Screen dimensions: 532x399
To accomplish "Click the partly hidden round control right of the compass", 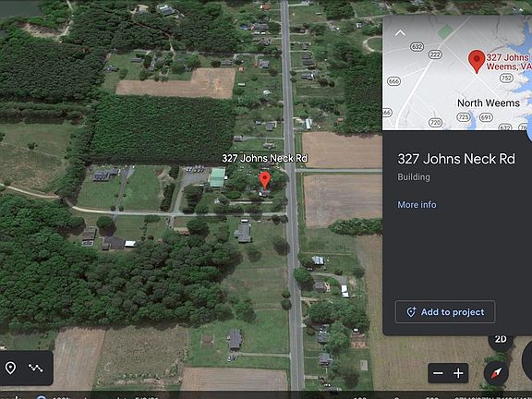I will (x=526, y=360).
